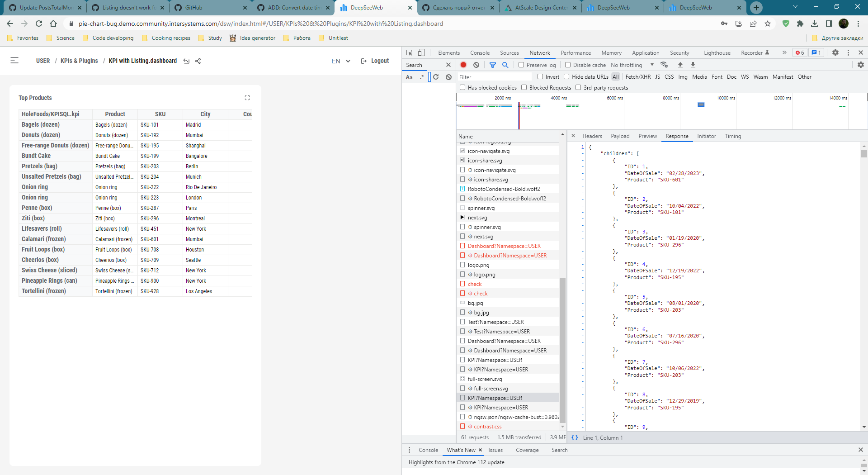
Task: Toggle the device emulation toolbar
Action: pos(421,52)
